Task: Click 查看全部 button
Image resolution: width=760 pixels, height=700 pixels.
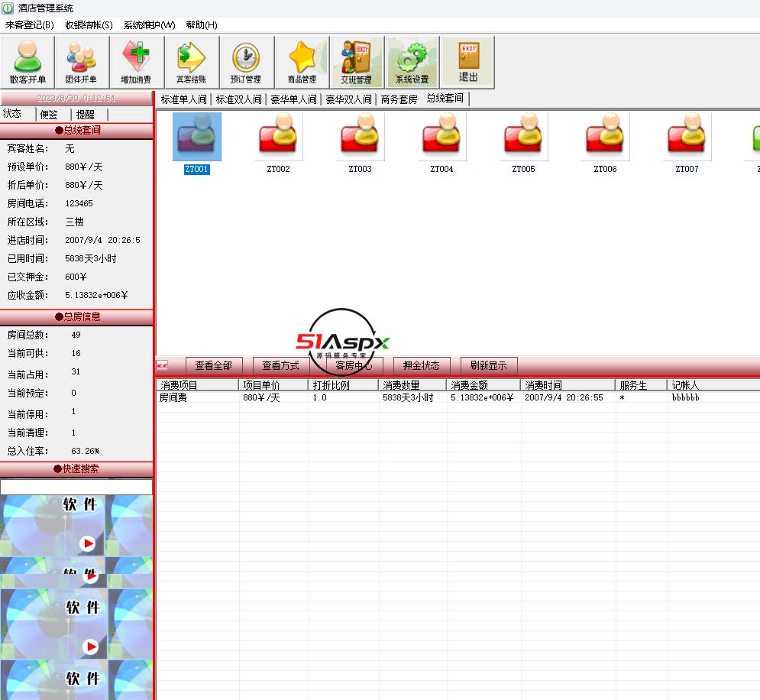Action: [x=214, y=365]
